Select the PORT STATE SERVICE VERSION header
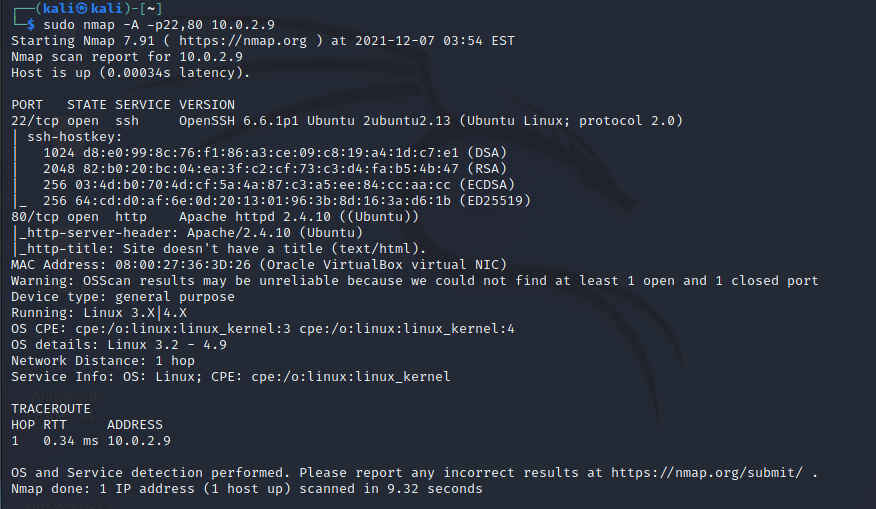 point(123,105)
